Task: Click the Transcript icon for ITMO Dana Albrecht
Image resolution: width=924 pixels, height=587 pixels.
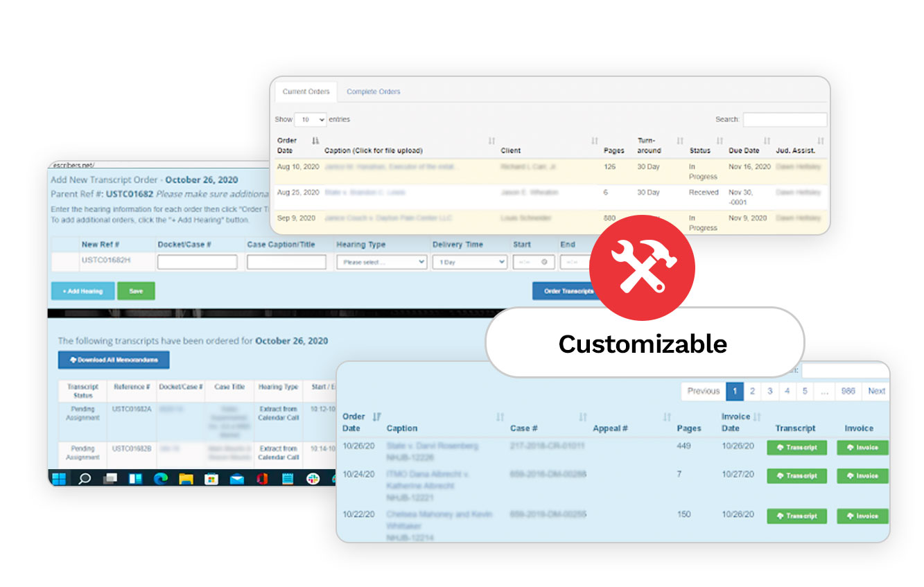Action: click(x=796, y=476)
